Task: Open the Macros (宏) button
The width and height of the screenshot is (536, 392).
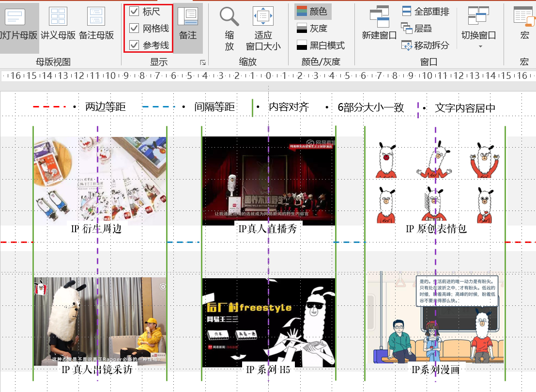Action: pos(523,23)
